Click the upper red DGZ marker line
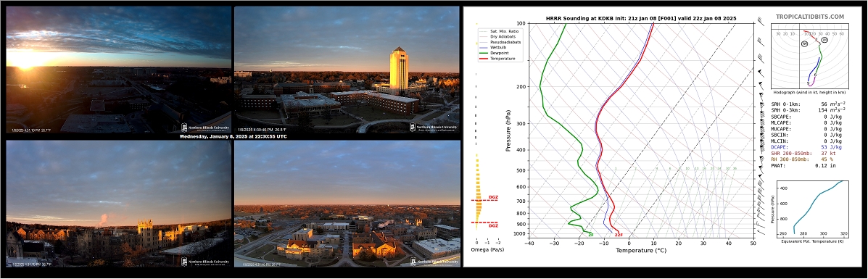This screenshot has width=868, height=279. tap(484, 200)
